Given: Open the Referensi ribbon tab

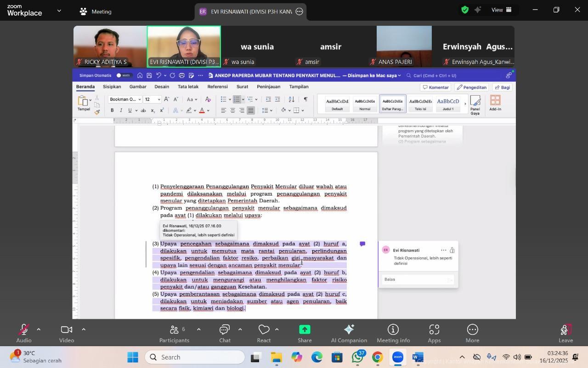Looking at the screenshot, I should tap(217, 86).
